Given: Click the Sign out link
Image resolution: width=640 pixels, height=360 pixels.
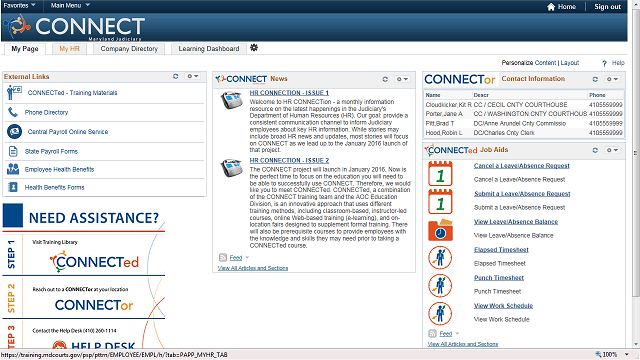Looking at the screenshot, I should point(607,7).
